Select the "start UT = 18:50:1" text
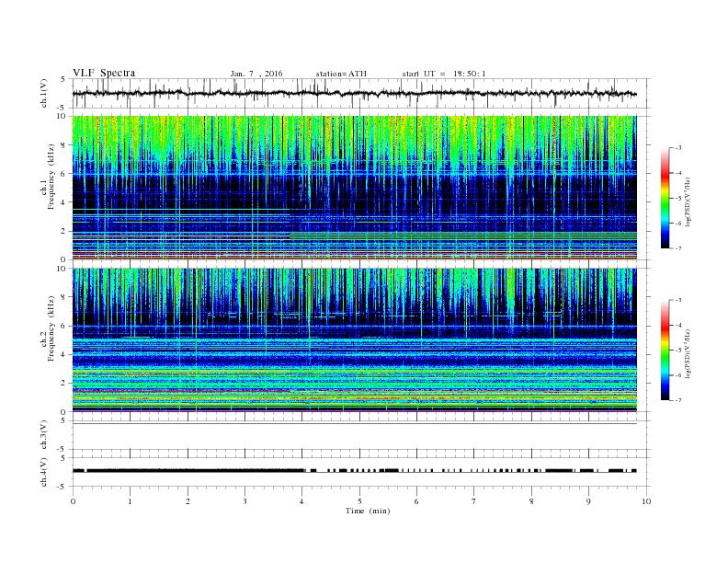 (444, 74)
